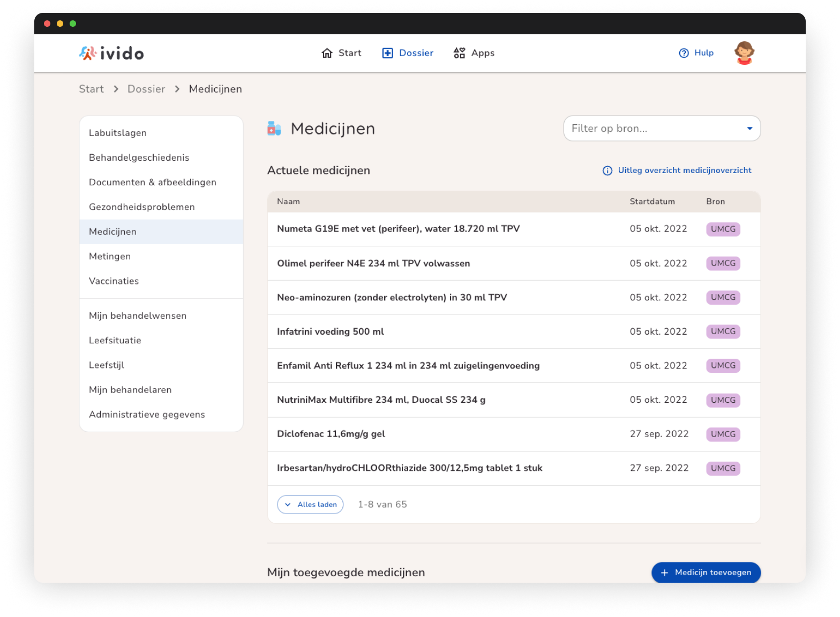Viewport: 840px width, 617px height.
Task: Click the start date of Irbesartan tablet
Action: (659, 468)
